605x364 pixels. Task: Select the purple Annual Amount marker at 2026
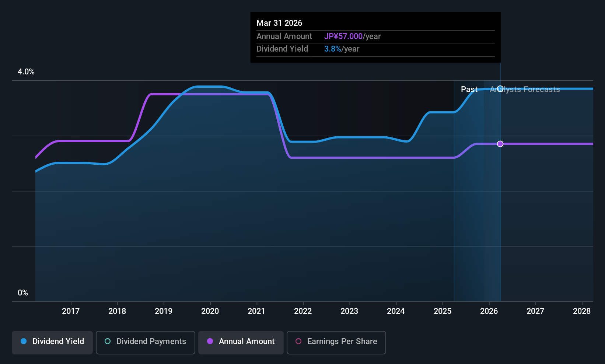point(500,144)
